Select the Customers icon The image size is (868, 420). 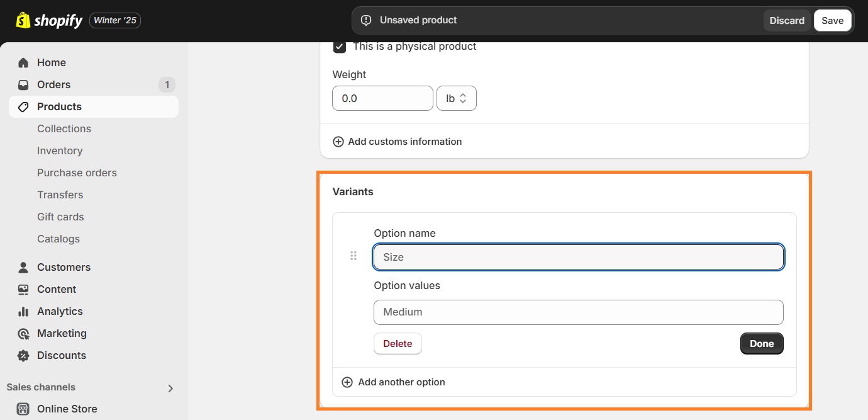23,267
